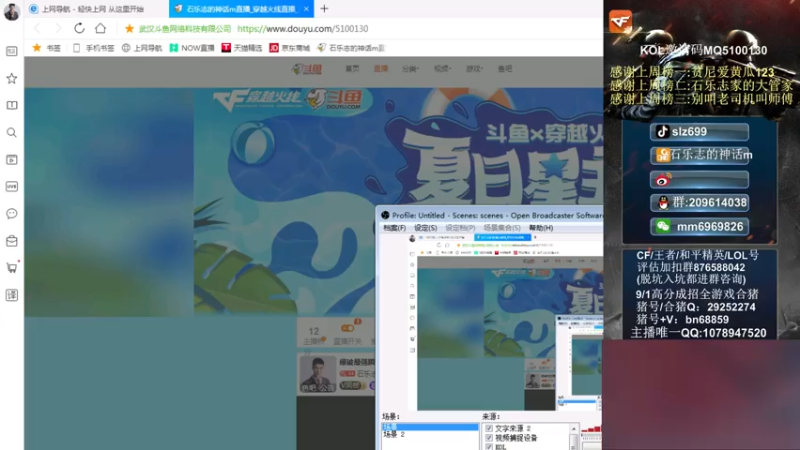The image size is (800, 450).
Task: Select the highlighted 场景 scene in OBS
Action: coord(430,427)
